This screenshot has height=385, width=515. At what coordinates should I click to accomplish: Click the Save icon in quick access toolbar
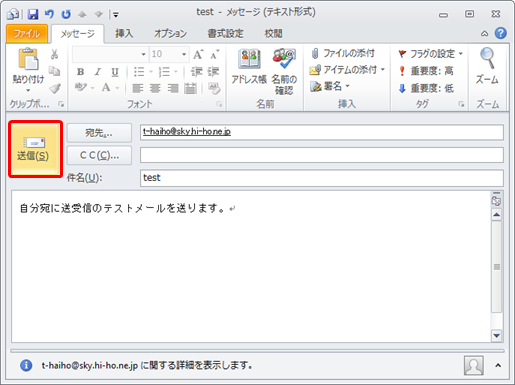click(33, 14)
